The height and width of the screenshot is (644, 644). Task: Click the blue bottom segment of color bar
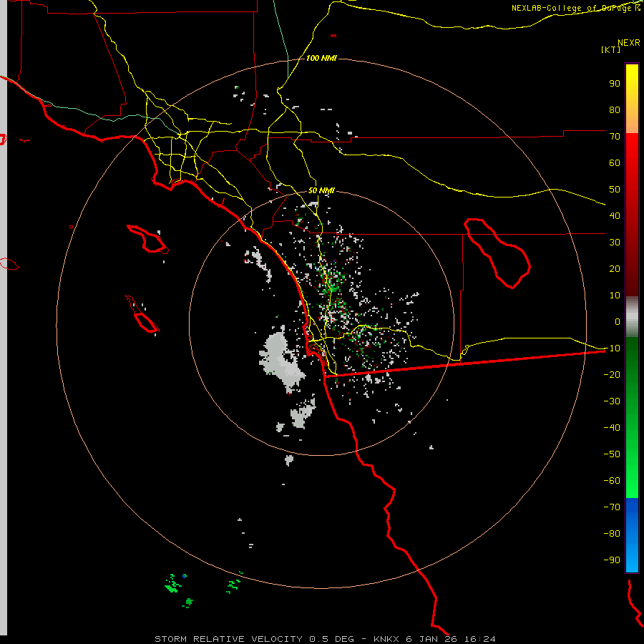632,535
